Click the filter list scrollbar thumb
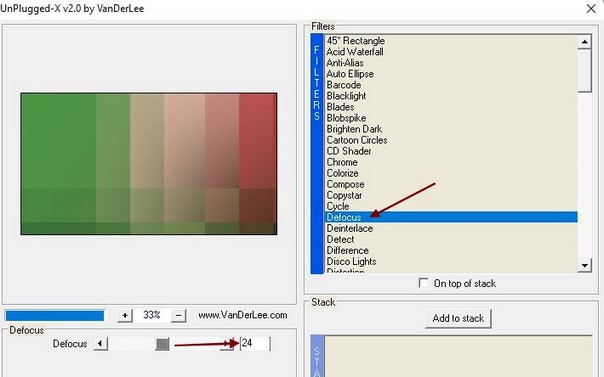This screenshot has width=604, height=377. tap(585, 70)
